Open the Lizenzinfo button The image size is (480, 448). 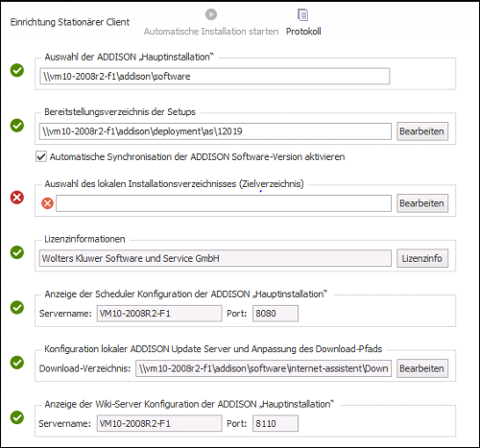point(422,258)
